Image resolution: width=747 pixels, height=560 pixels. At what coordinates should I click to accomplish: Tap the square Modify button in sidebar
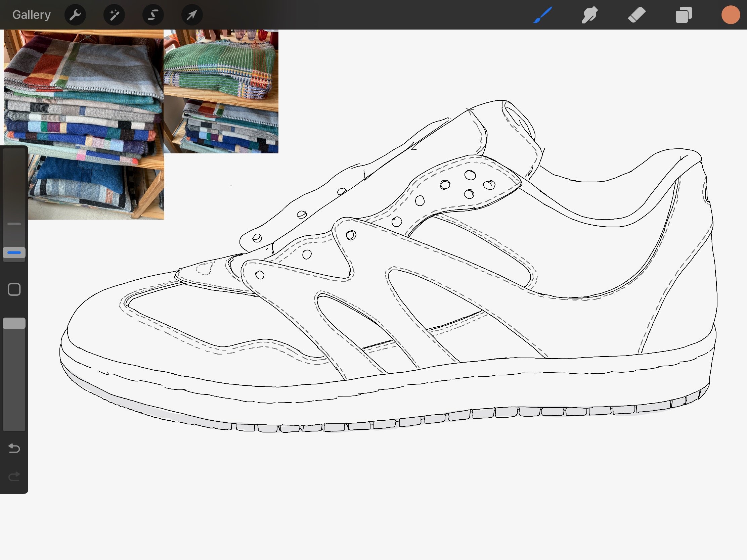click(14, 289)
